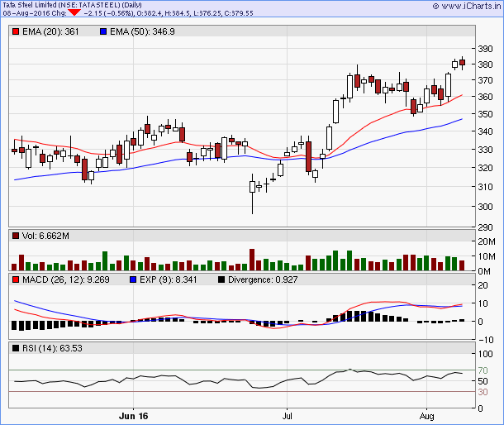Click the red EMA (20) legend swatch
504x425 pixels.
click(x=16, y=31)
